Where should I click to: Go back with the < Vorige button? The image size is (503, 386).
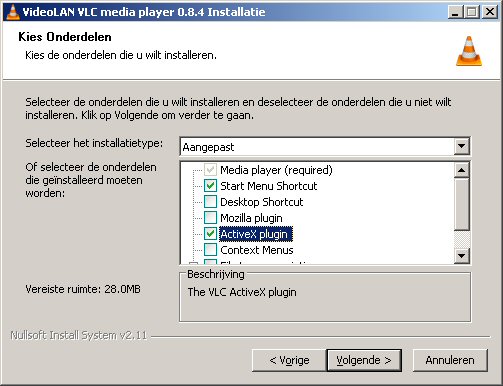pos(289,360)
